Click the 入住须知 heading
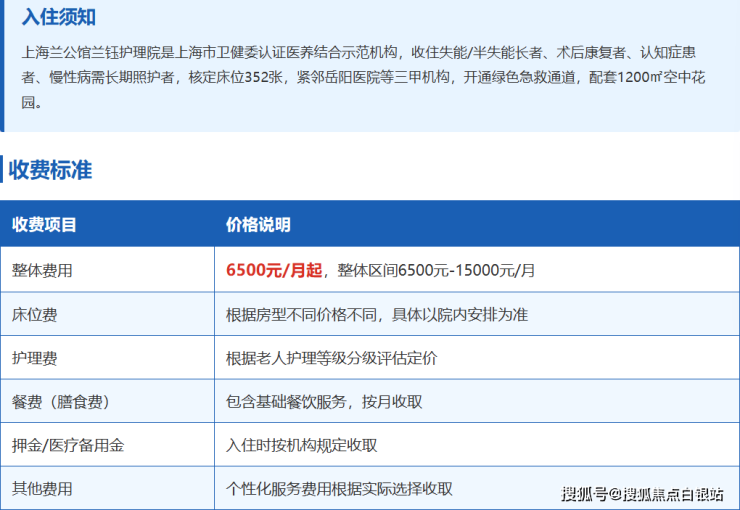 click(x=59, y=17)
